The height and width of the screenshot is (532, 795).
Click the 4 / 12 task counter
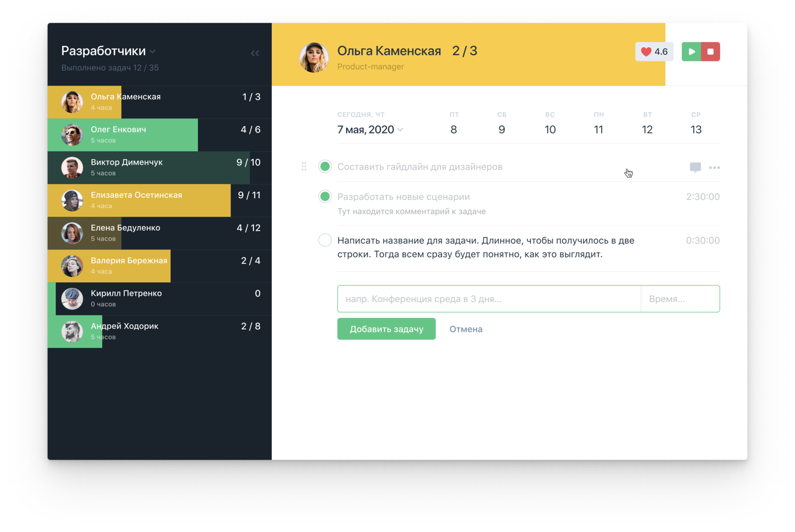(248, 228)
